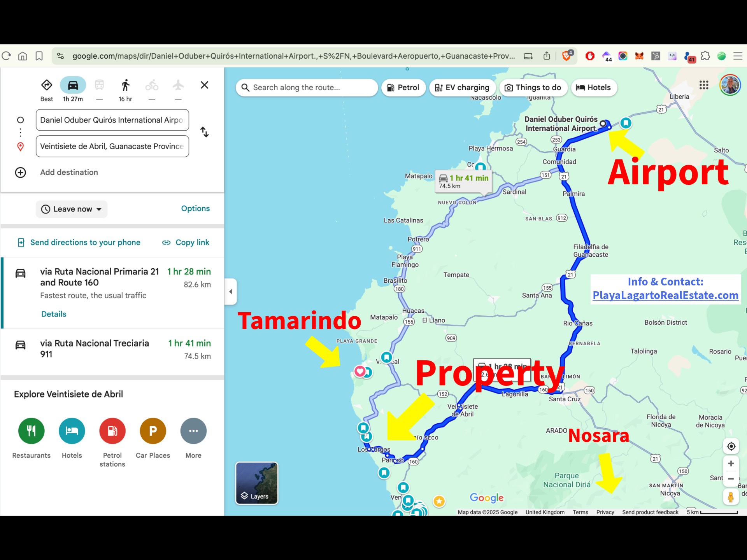Open route Options link
The image size is (747, 560).
pos(195,208)
